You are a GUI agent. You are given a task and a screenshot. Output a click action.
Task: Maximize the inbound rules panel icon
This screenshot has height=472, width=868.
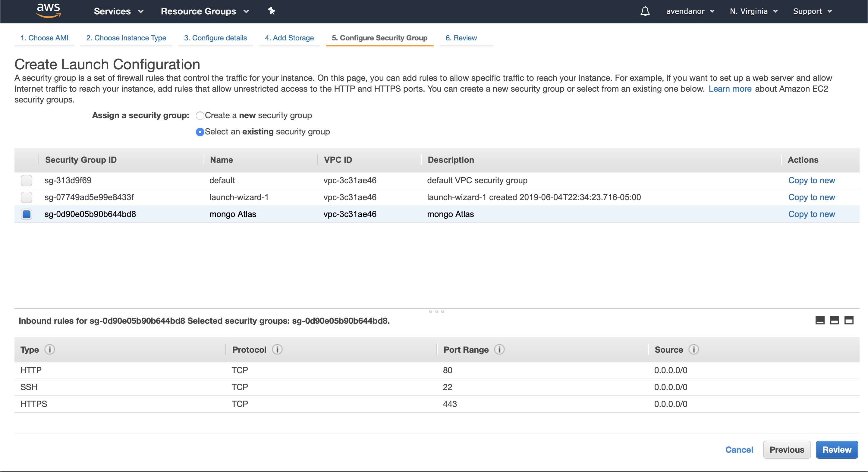848,320
